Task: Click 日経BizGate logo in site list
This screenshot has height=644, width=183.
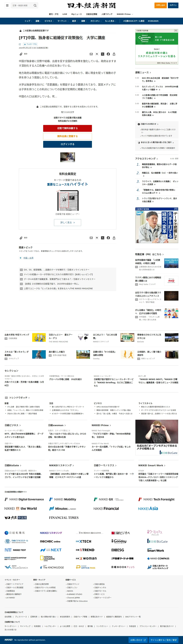Action: point(157,541)
